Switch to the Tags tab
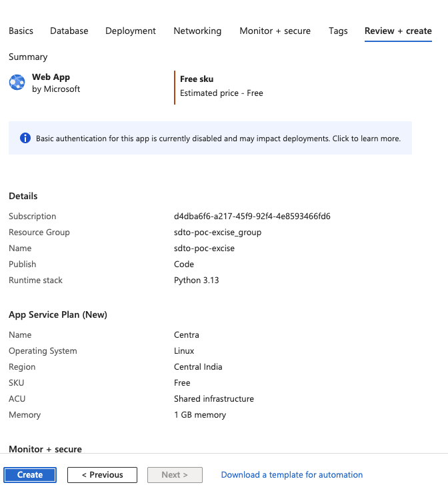The height and width of the screenshot is (489, 448). pyautogui.click(x=338, y=31)
